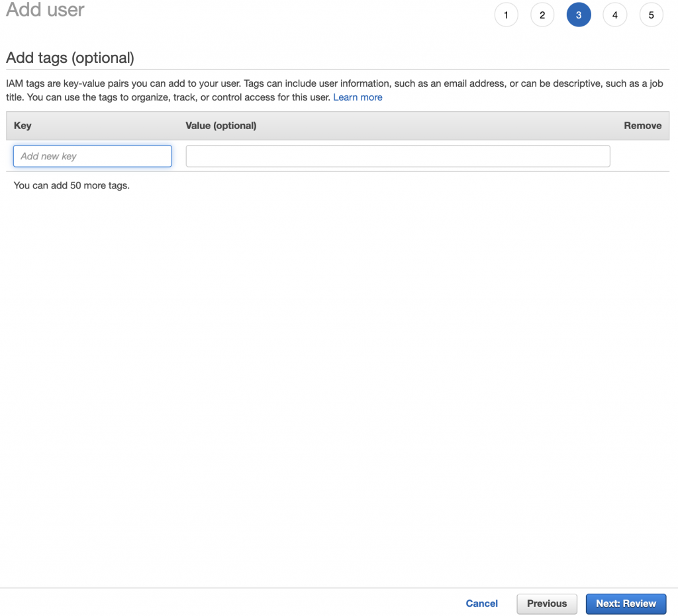The width and height of the screenshot is (678, 616).
Task: Click the Add new key input field
Action: tap(92, 155)
